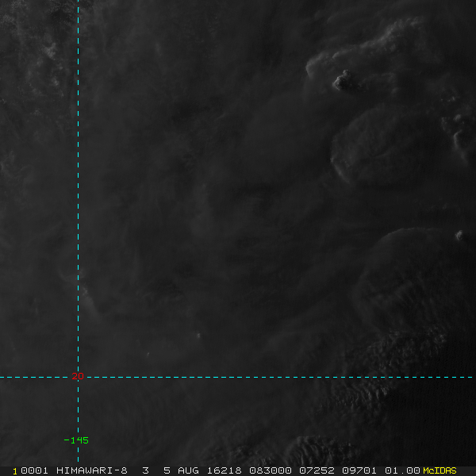Click the 0001 frame number
This screenshot has width=476, height=476.
pos(35,470)
